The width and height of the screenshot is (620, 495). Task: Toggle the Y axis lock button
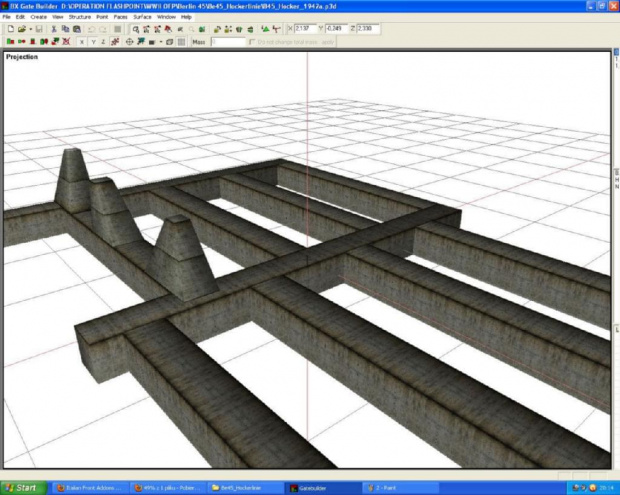click(91, 43)
